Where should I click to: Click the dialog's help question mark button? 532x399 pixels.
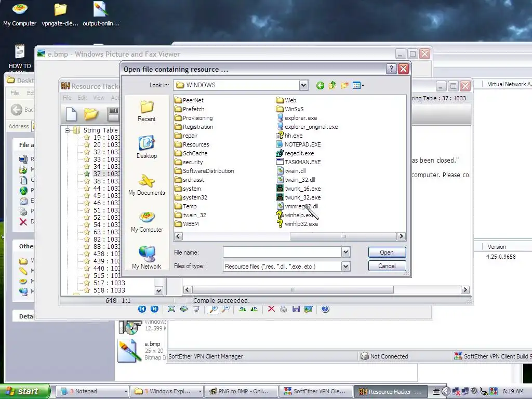click(x=391, y=69)
